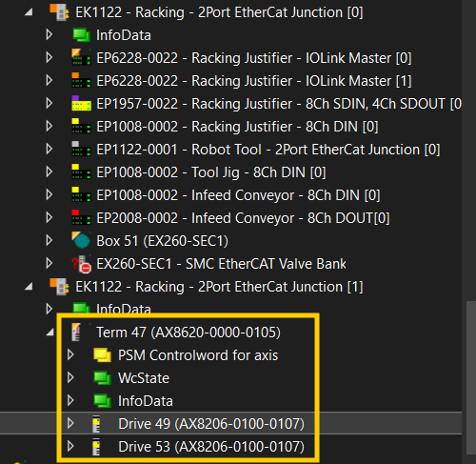Collapse the Term 47 (AX8620-0000-0105) node
This screenshot has height=464, width=476.
click(x=50, y=333)
